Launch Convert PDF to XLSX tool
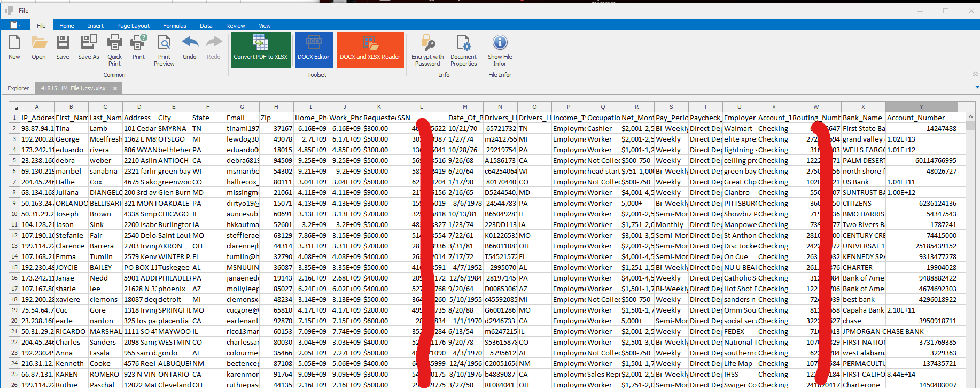980x389 pixels. pos(261,50)
